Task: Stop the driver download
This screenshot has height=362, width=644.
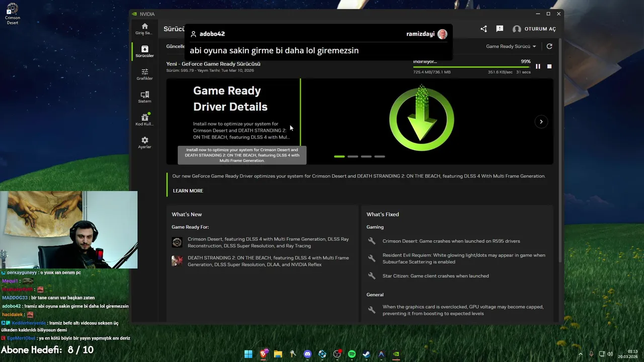Action: tap(549, 66)
